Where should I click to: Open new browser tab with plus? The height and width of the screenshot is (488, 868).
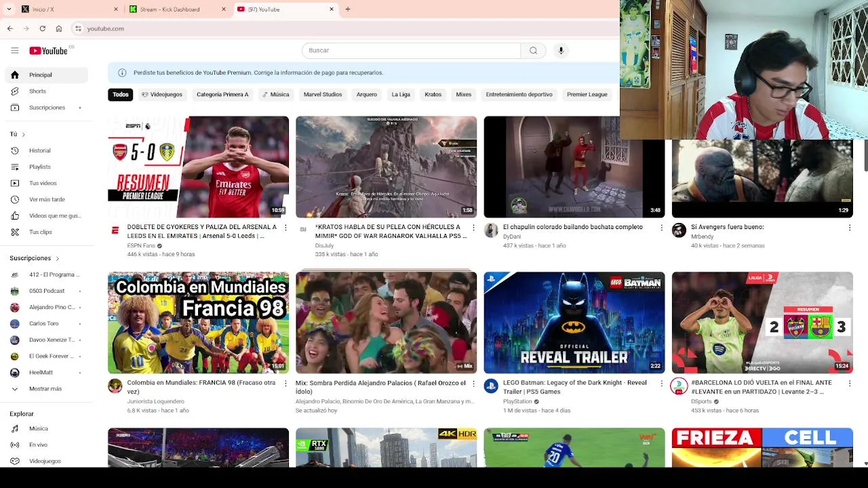tap(347, 9)
